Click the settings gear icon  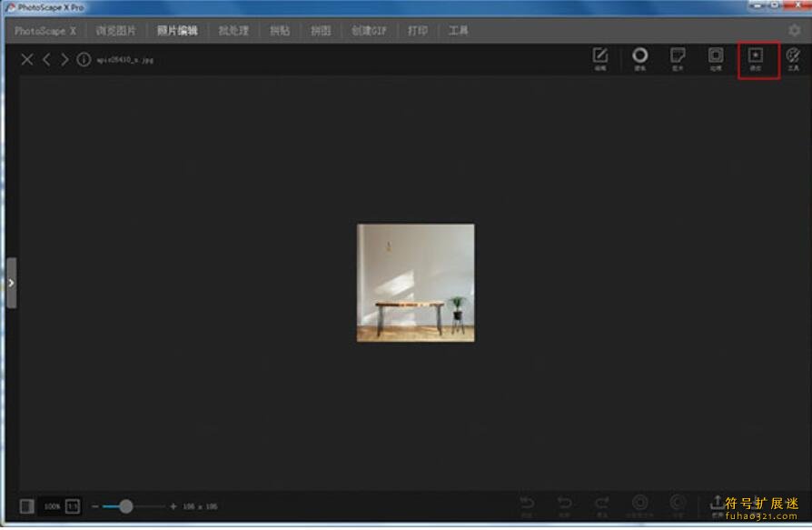click(x=795, y=30)
